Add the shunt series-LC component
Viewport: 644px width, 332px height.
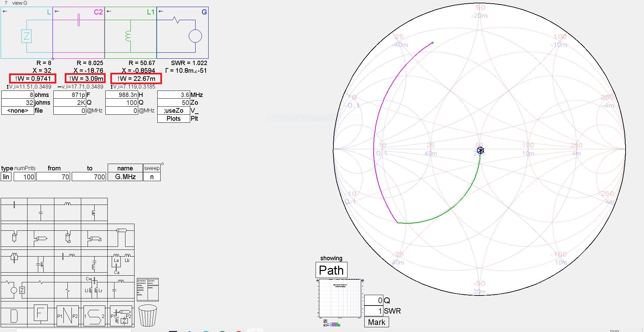94,262
